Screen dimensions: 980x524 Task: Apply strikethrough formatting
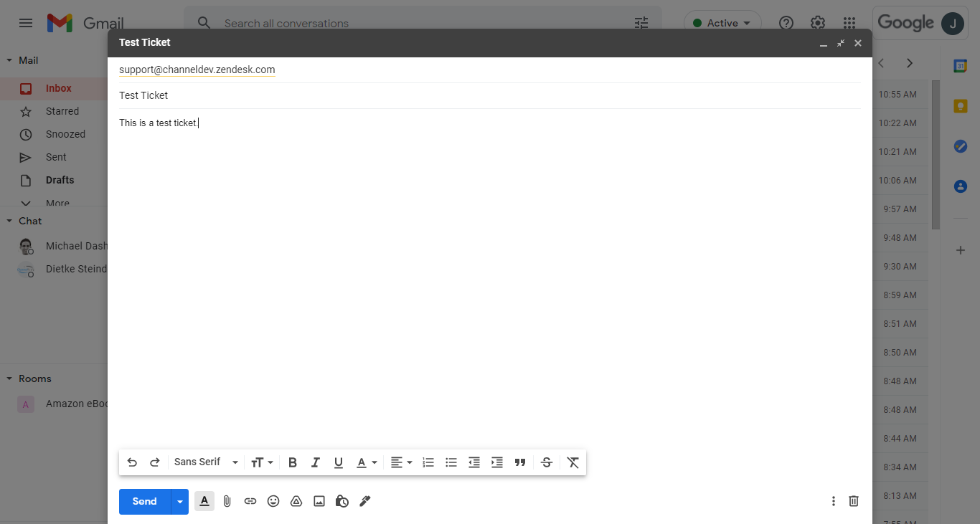546,462
